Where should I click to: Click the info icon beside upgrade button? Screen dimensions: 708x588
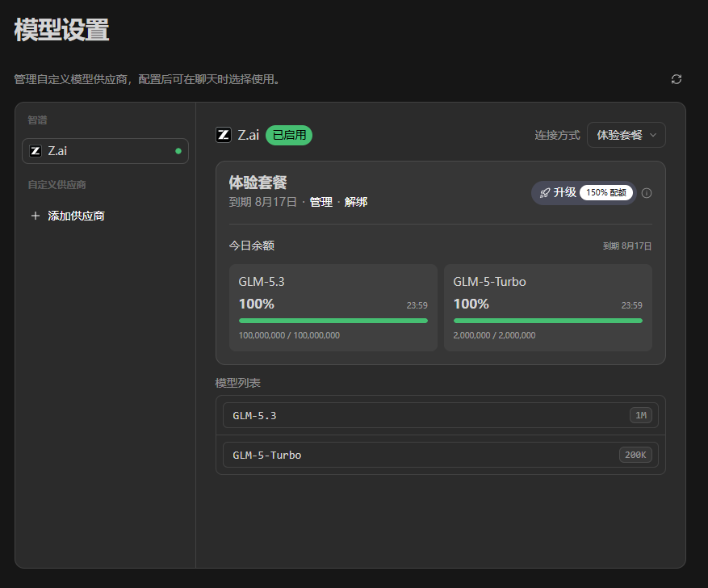click(x=647, y=193)
